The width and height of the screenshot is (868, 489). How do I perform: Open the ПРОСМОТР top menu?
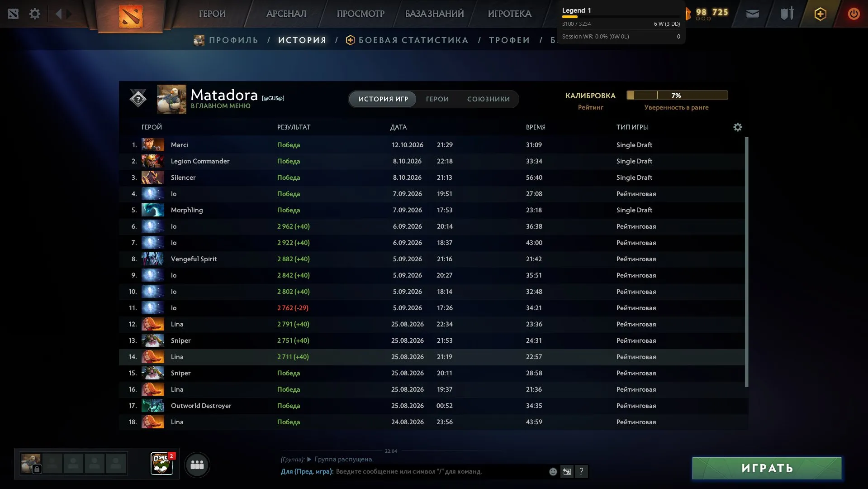pos(360,14)
